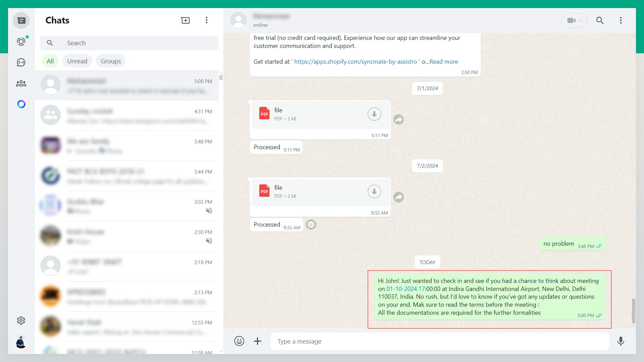Open the Status updates icon in sidebar
Image resolution: width=644 pixels, height=362 pixels.
point(21,42)
